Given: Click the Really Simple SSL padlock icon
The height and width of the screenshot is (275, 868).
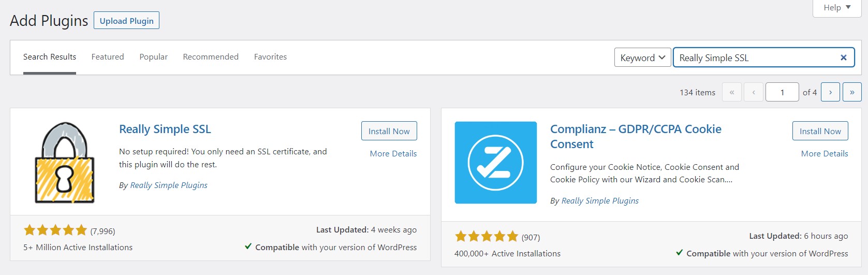Looking at the screenshot, I should pos(65,163).
